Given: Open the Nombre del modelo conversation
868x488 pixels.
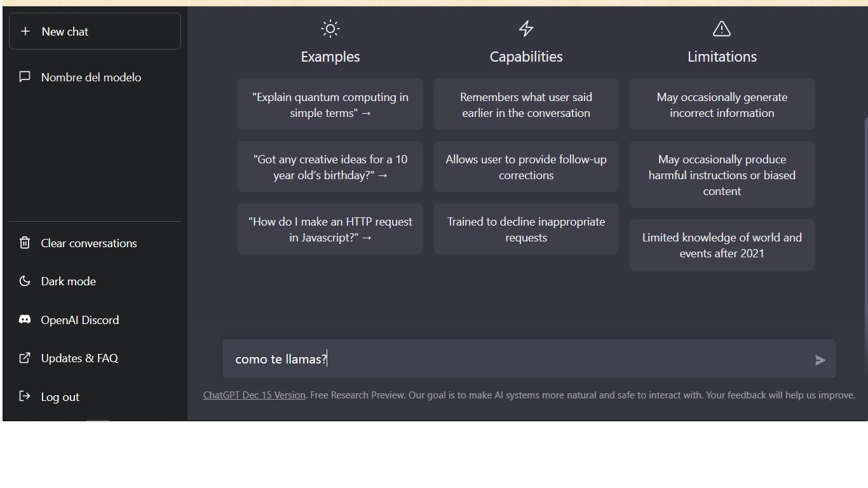Looking at the screenshot, I should click(95, 77).
